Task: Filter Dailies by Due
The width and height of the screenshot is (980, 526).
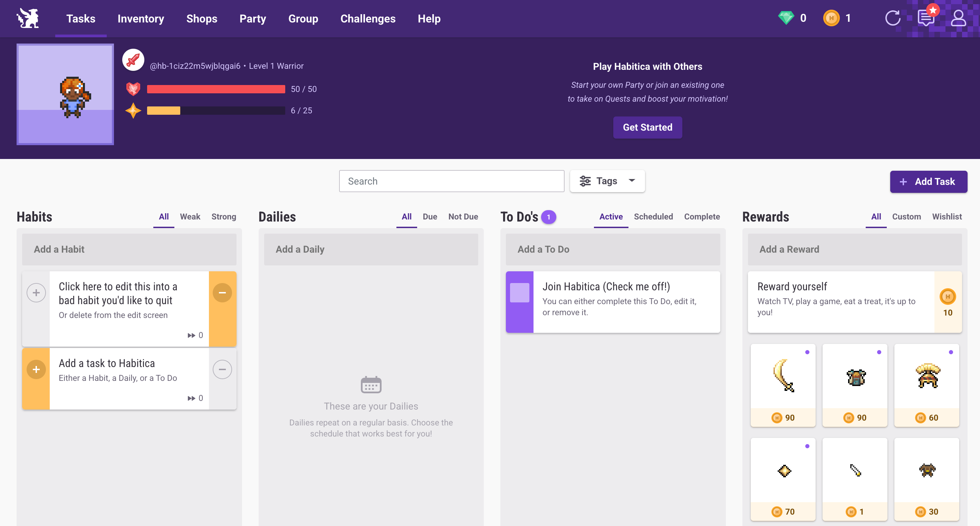Action: point(430,216)
